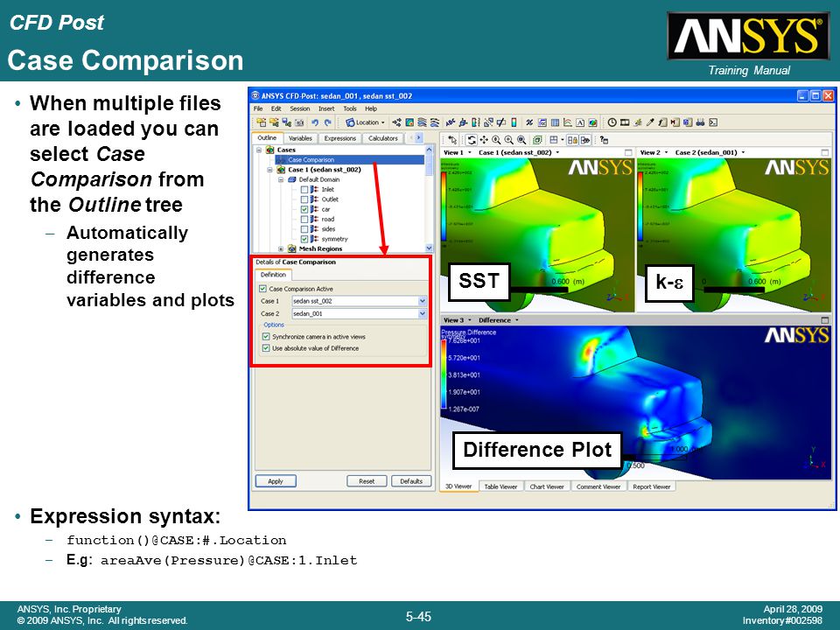The width and height of the screenshot is (840, 630).
Task: Click the Load Results file icon
Action: tap(261, 122)
